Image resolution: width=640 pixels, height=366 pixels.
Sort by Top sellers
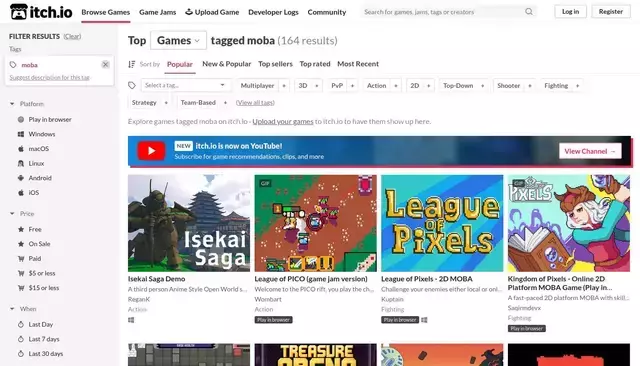point(276,64)
